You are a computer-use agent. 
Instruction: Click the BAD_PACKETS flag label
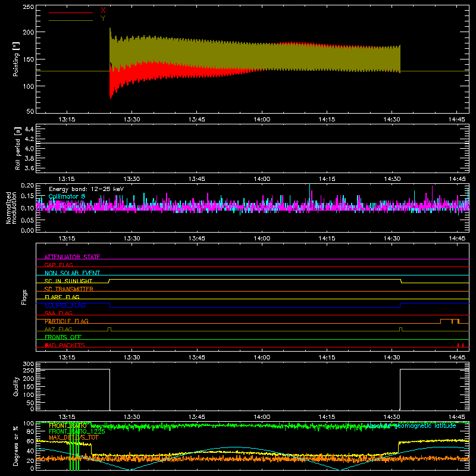point(65,345)
